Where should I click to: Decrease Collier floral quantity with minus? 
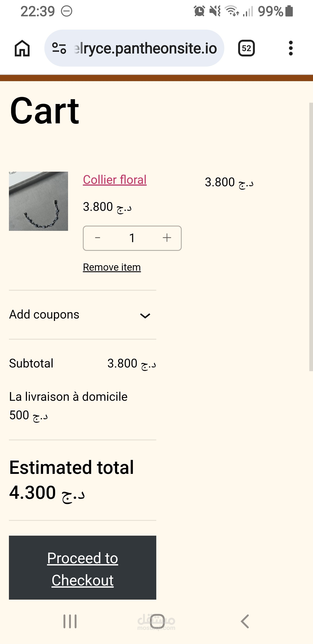pyautogui.click(x=98, y=238)
